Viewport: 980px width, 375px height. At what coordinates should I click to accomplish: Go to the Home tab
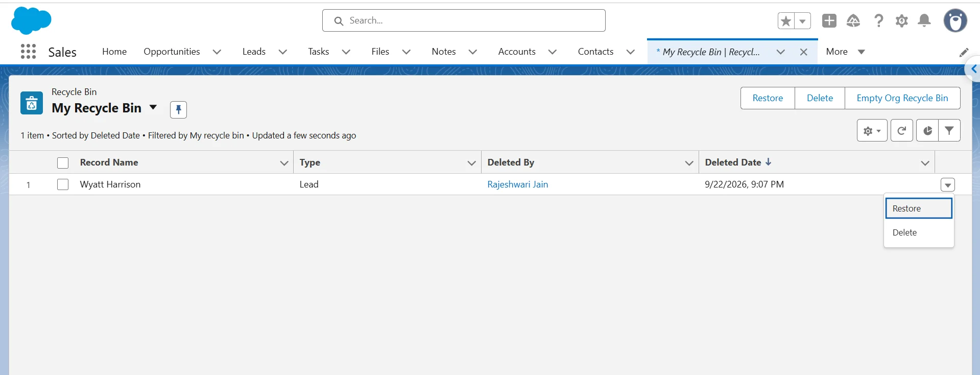pyautogui.click(x=114, y=52)
